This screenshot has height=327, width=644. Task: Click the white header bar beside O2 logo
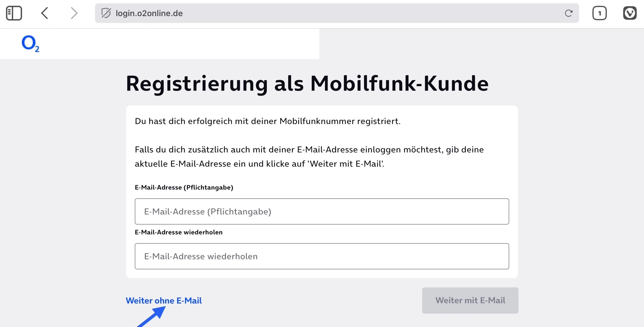pos(177,44)
